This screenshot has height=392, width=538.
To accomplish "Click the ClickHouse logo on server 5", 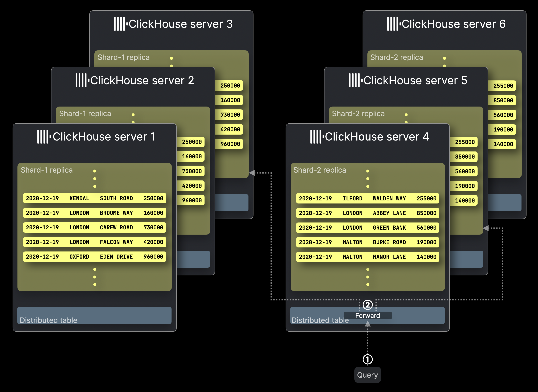I will click(356, 80).
